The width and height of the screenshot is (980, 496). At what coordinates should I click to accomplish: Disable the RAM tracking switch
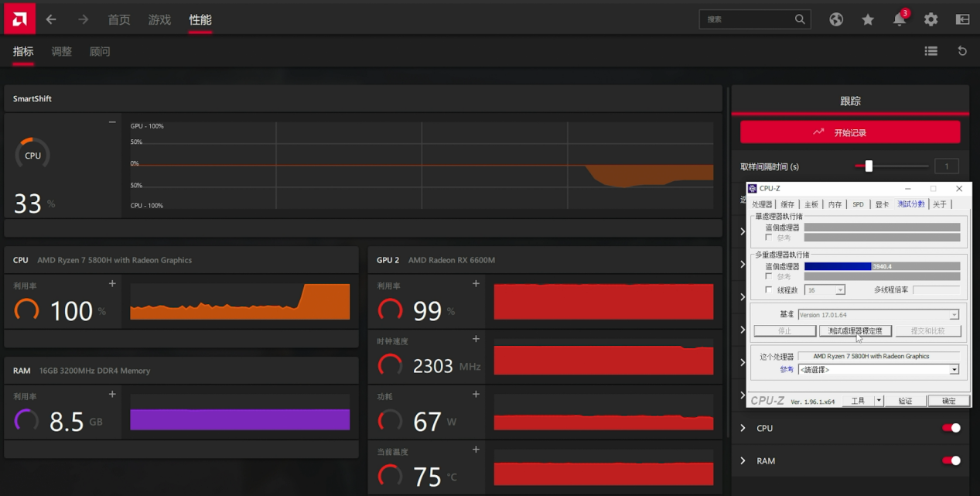pyautogui.click(x=951, y=460)
